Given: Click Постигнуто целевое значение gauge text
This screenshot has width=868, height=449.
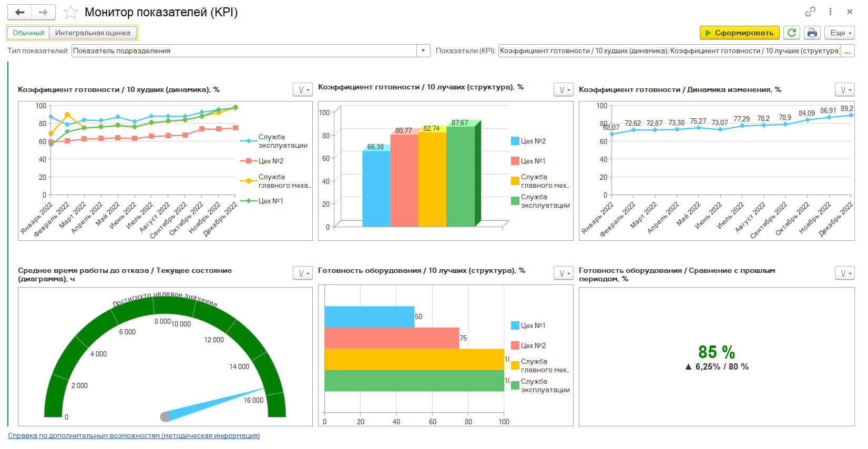Looking at the screenshot, I should (x=165, y=298).
